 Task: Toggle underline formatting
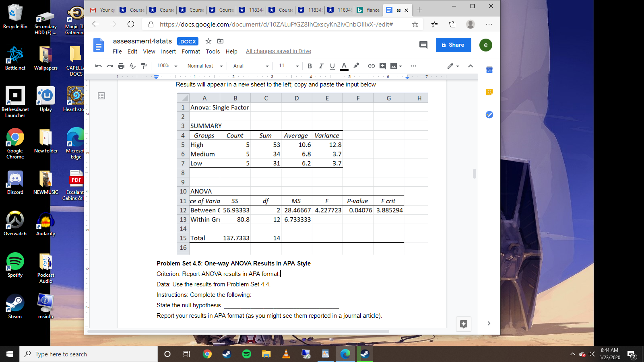coord(332,66)
